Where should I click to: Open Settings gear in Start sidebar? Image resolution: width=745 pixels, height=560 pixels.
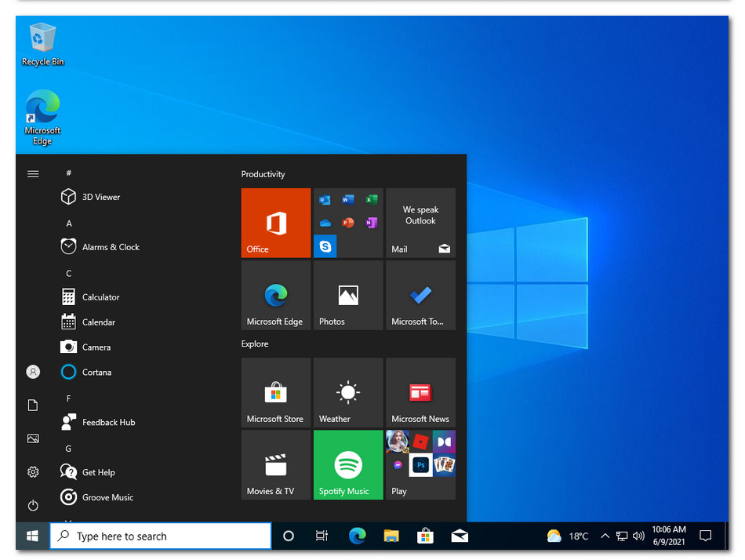point(33,471)
